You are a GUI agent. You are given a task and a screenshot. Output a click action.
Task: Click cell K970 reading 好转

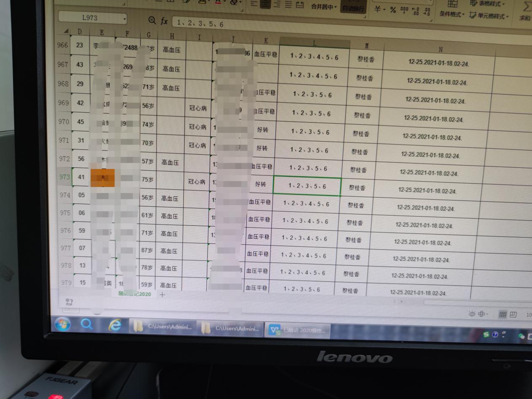click(262, 130)
